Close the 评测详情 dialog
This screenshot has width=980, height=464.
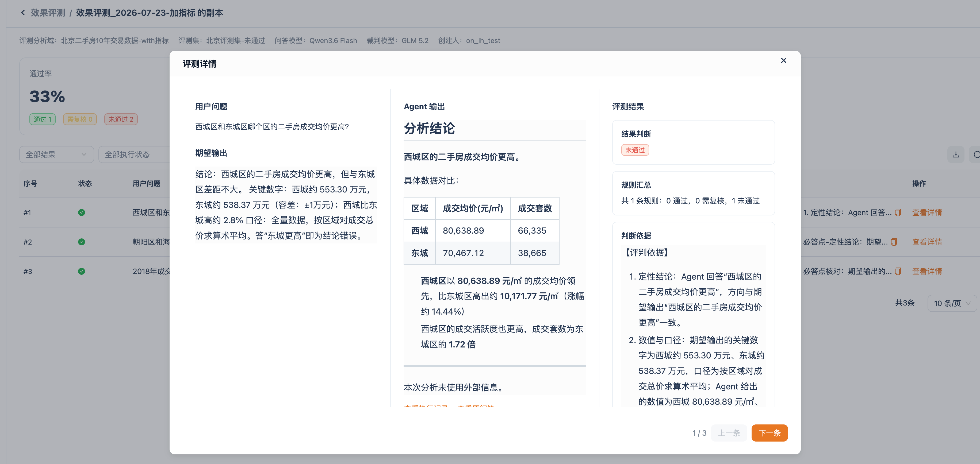click(783, 60)
